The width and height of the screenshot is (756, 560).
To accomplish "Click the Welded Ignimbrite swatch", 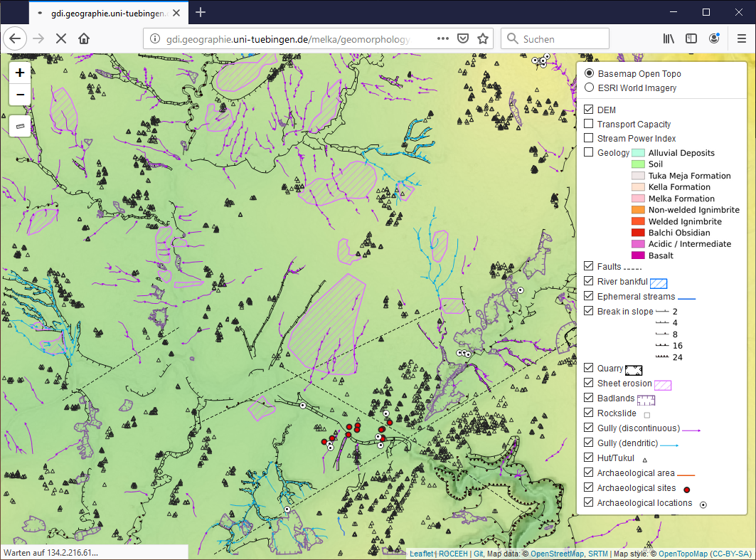I will tap(638, 221).
